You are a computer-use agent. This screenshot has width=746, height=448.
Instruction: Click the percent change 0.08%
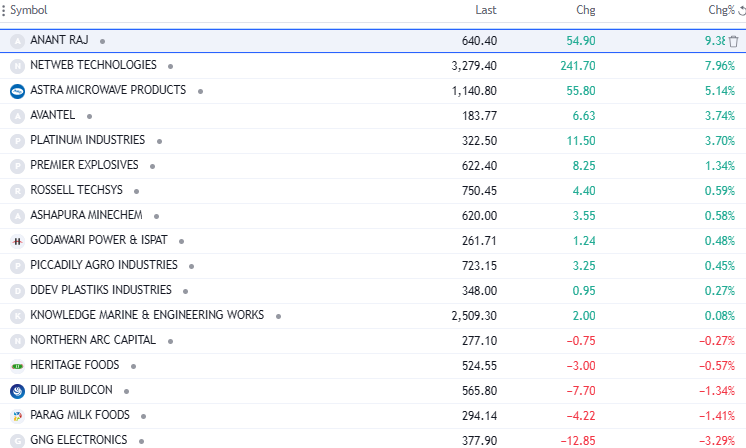point(720,316)
